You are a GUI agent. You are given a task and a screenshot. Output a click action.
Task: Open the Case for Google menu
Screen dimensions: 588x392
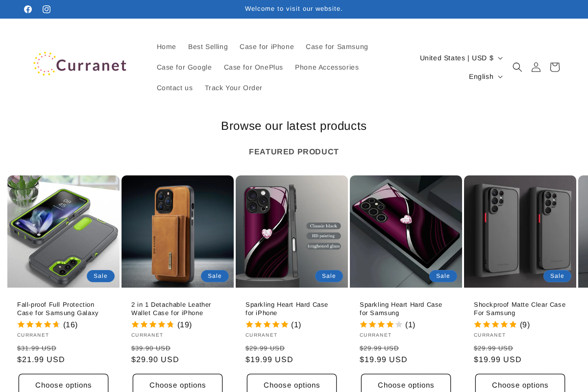[x=184, y=67]
